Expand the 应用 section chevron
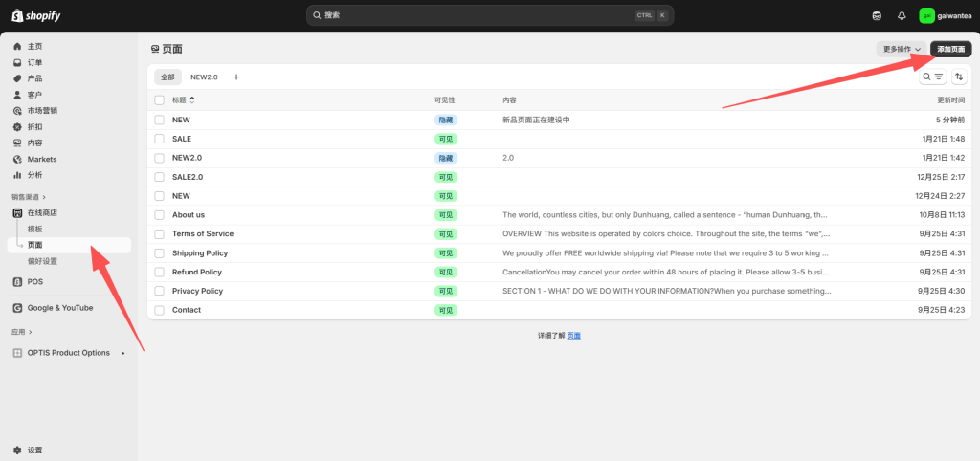Image resolution: width=980 pixels, height=461 pixels. click(x=30, y=332)
